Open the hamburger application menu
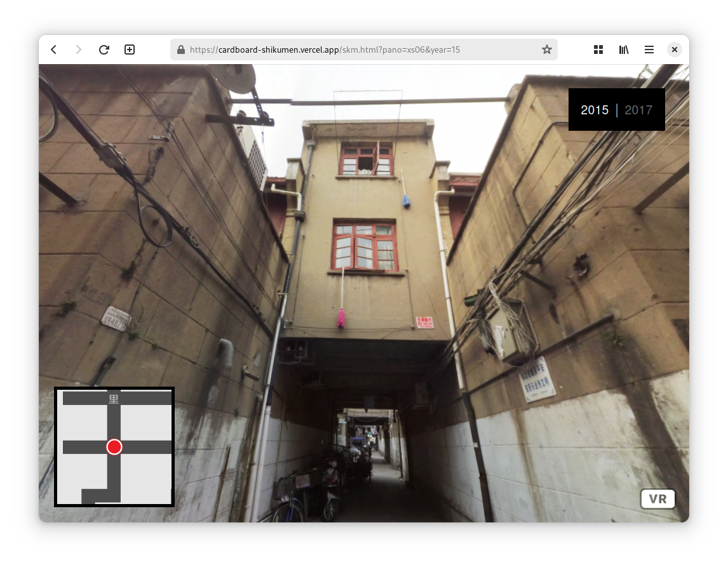The width and height of the screenshot is (728, 565). [x=649, y=50]
